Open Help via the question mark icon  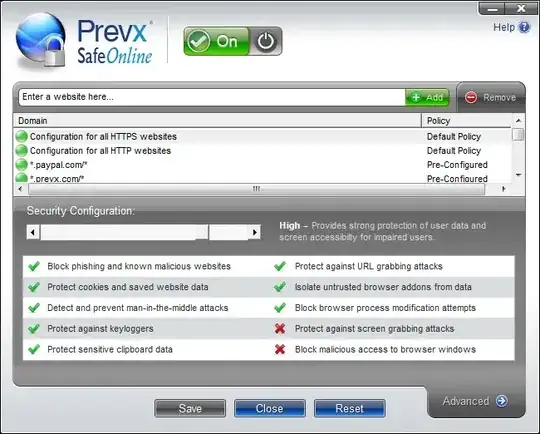point(524,27)
